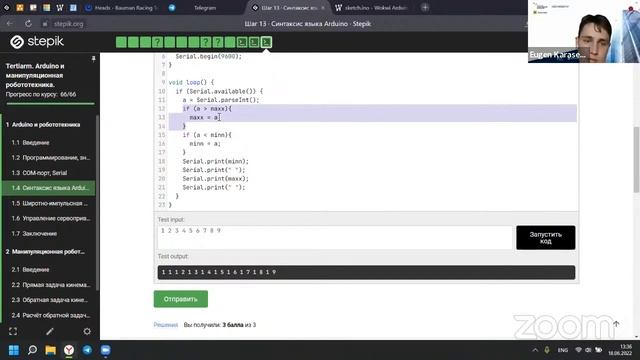Open lesson 2.3 Обратная задача кинематики
This screenshot has height=360, width=640.
pyautogui.click(x=50, y=300)
